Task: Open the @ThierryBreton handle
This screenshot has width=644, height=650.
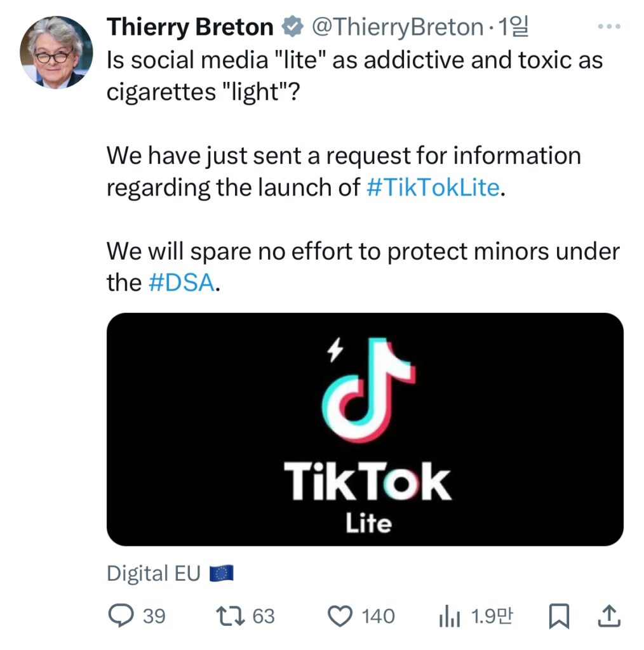Action: (396, 27)
